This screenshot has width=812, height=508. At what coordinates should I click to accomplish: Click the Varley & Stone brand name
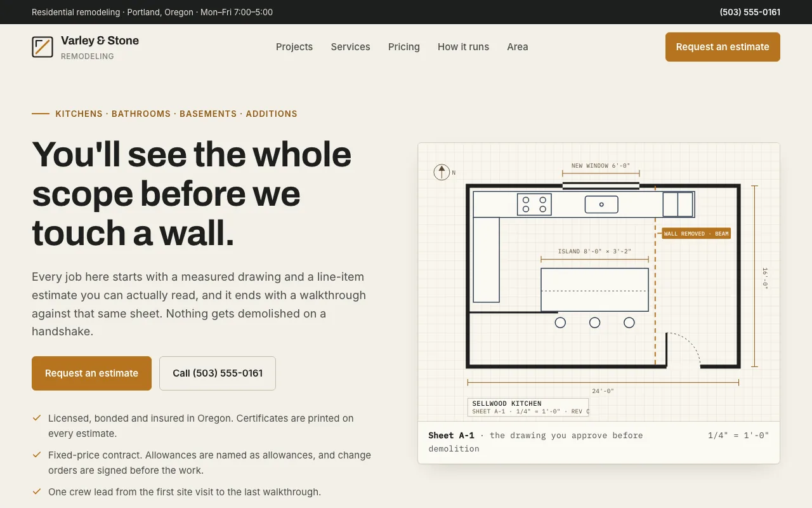(x=100, y=41)
